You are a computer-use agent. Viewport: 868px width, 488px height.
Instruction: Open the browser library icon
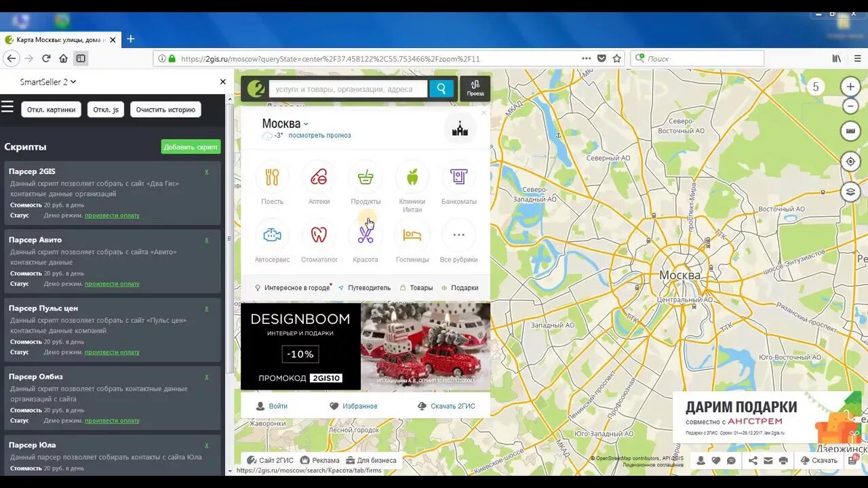(x=837, y=59)
